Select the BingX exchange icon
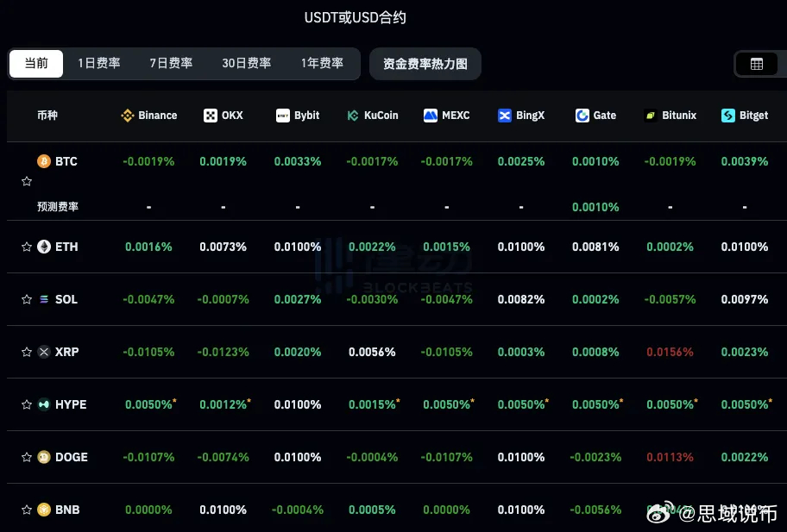 [503, 115]
